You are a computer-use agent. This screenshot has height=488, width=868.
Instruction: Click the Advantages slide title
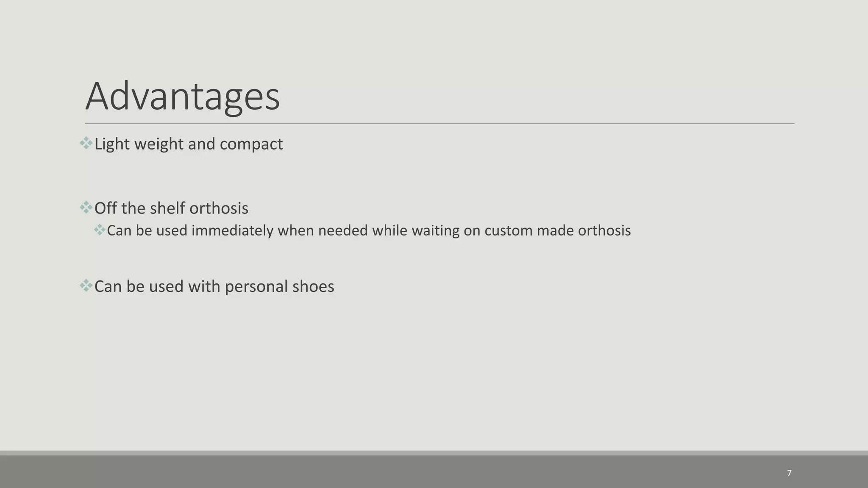(183, 97)
